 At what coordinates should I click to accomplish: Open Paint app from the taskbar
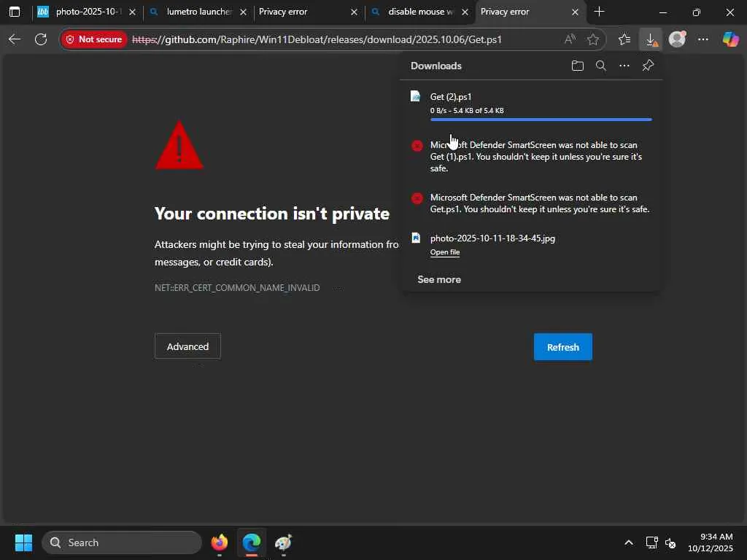(284, 542)
